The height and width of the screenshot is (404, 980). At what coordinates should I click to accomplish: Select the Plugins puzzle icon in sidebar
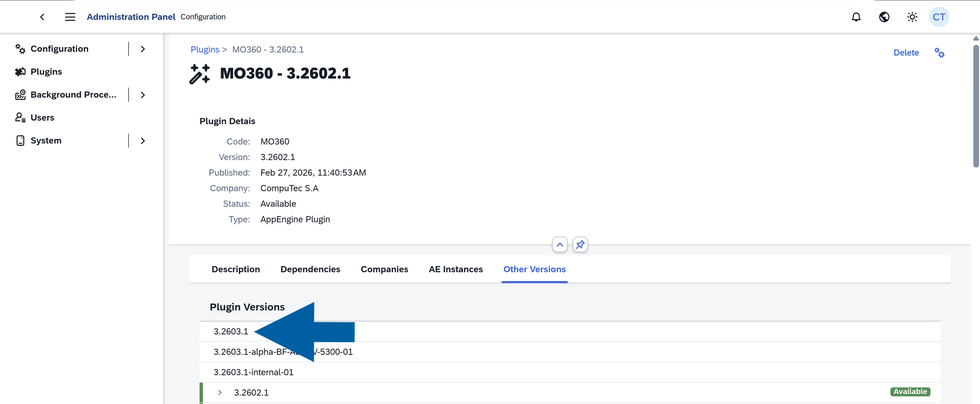coord(20,71)
